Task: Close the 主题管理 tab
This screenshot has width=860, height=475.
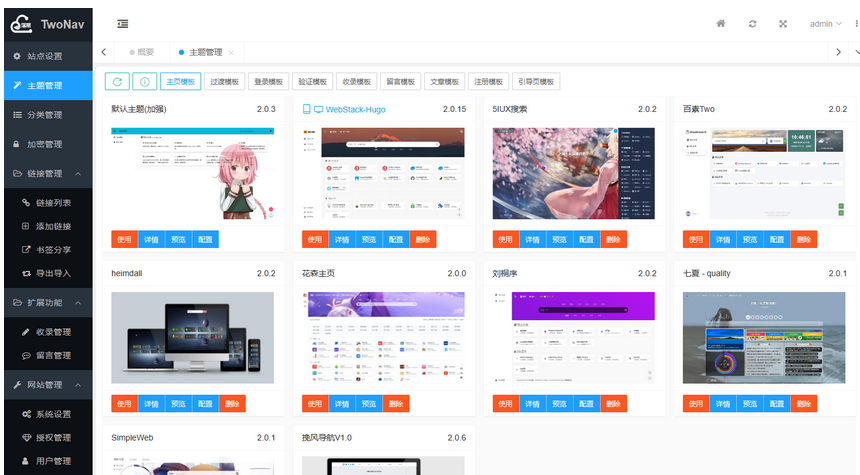Action: tap(231, 53)
